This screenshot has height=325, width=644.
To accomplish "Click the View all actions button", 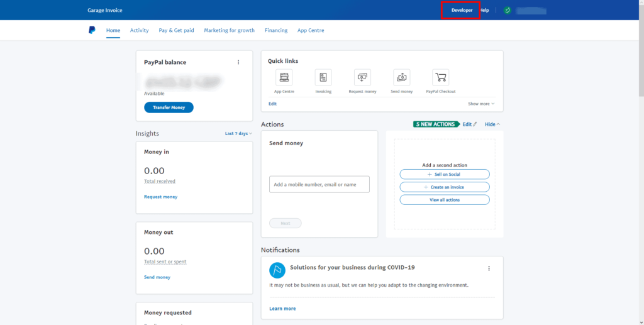I will click(445, 200).
